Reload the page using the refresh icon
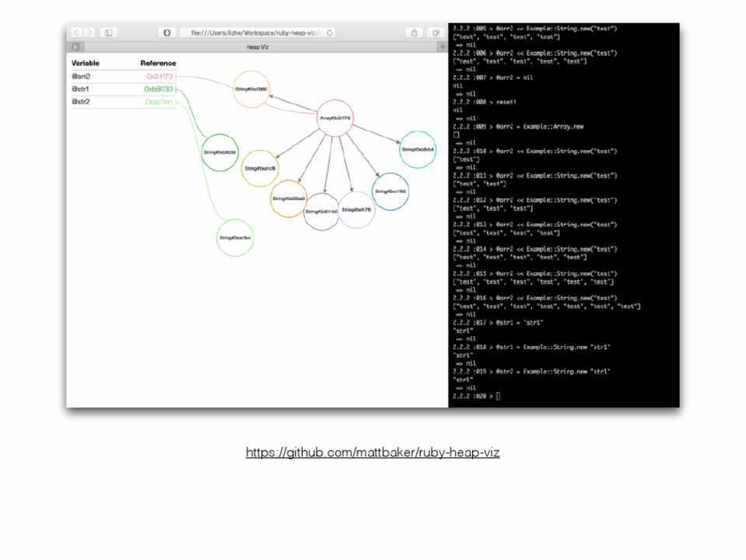Screen dimensions: 746x560 pyautogui.click(x=330, y=33)
